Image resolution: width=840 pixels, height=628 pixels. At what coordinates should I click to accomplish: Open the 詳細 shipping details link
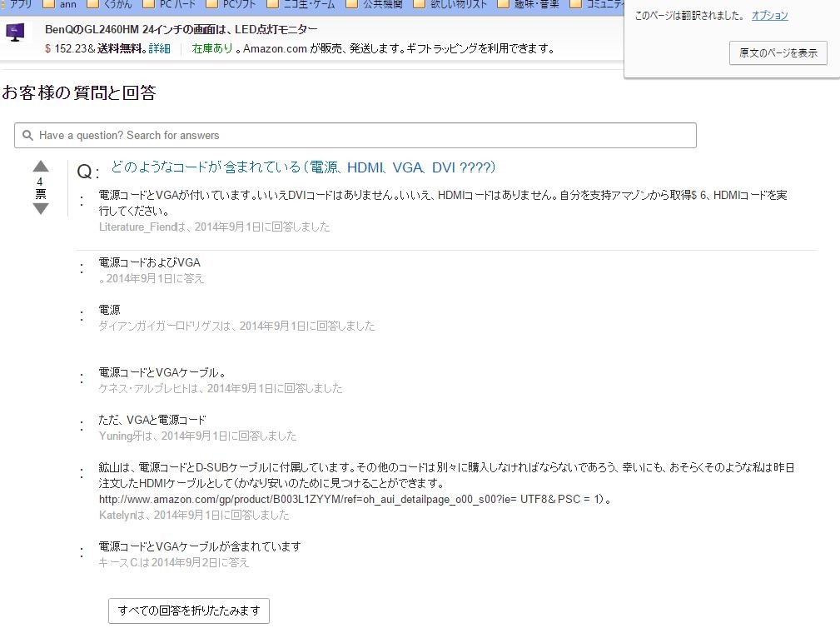[159, 49]
